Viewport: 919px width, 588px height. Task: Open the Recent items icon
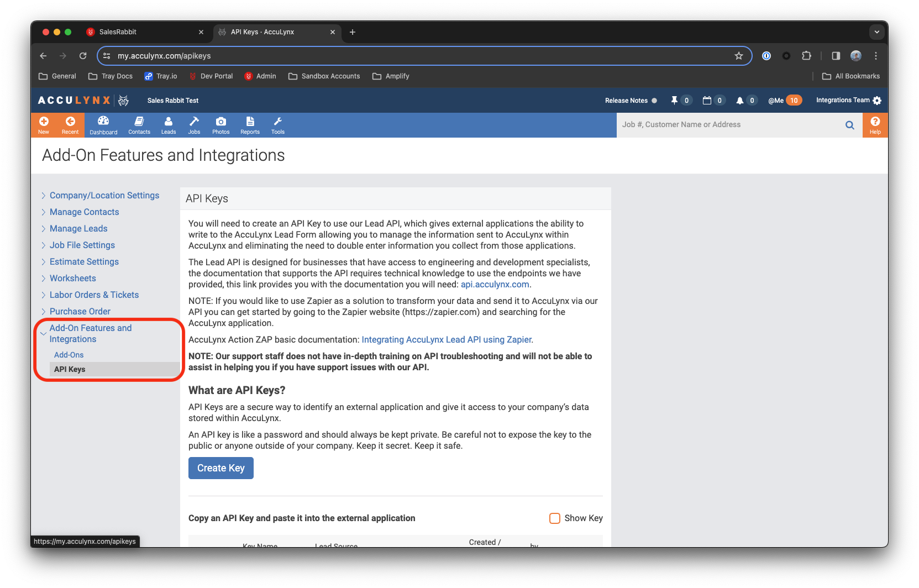point(70,125)
